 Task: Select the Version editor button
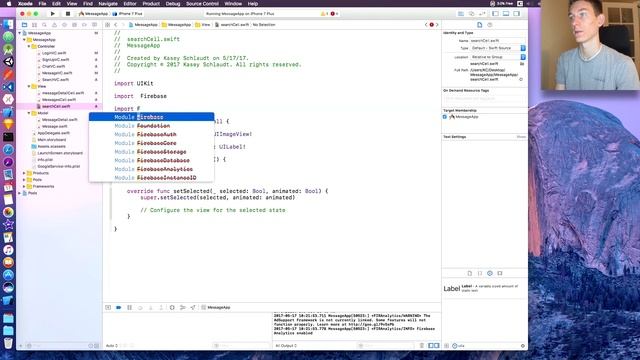pos(482,13)
